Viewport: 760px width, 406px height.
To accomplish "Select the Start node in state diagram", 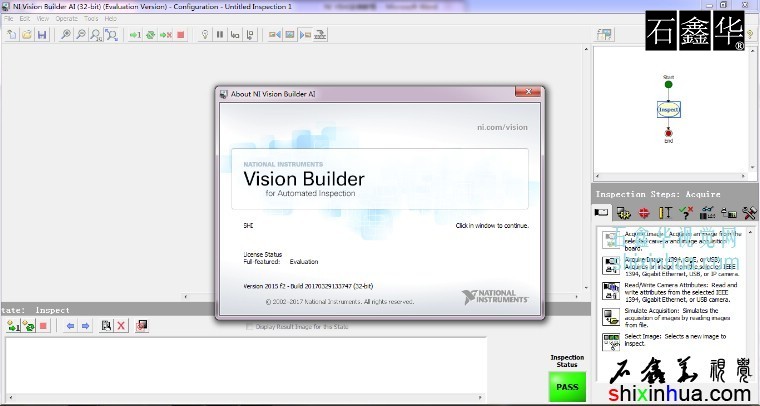I will pyautogui.click(x=668, y=84).
